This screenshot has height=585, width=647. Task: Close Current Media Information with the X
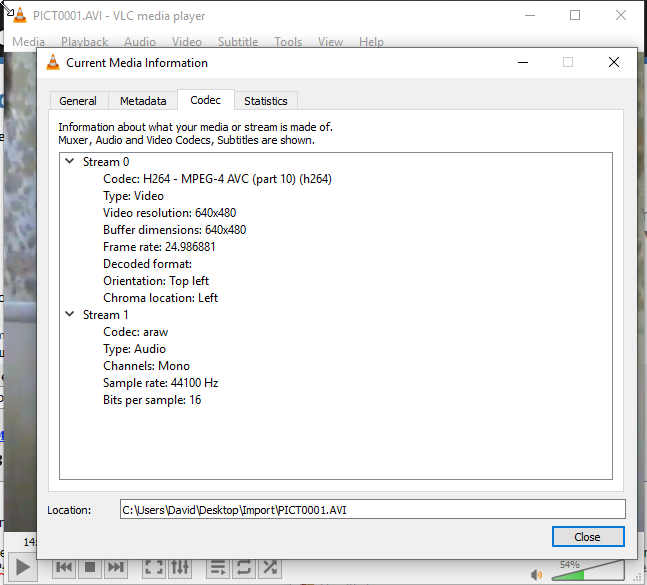point(614,62)
